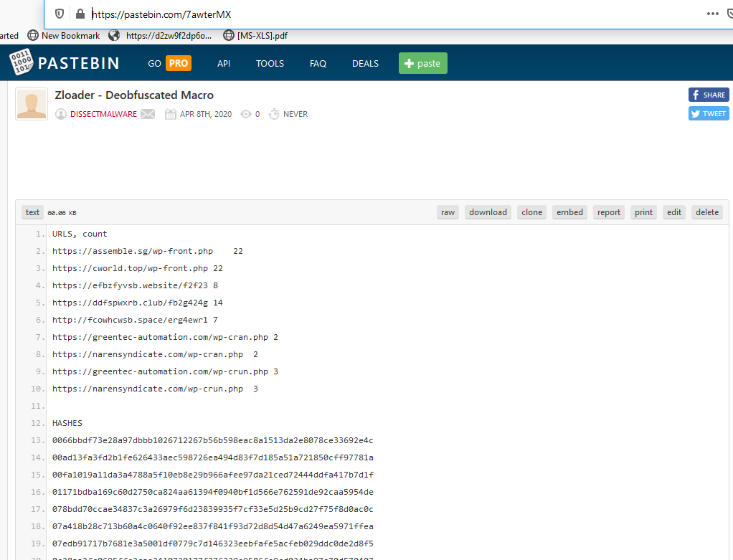Click the tracking protection shield icon
Screen dimensions: 733x560
(x=60, y=14)
